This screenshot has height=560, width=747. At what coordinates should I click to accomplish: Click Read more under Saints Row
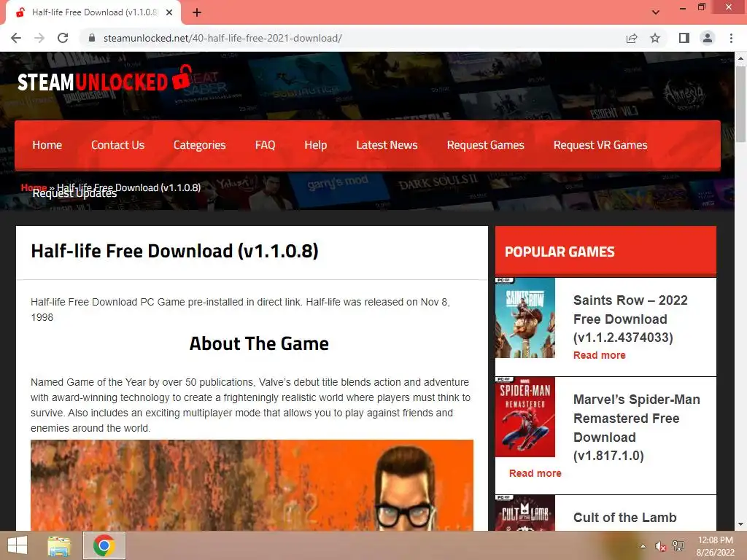[x=600, y=355]
